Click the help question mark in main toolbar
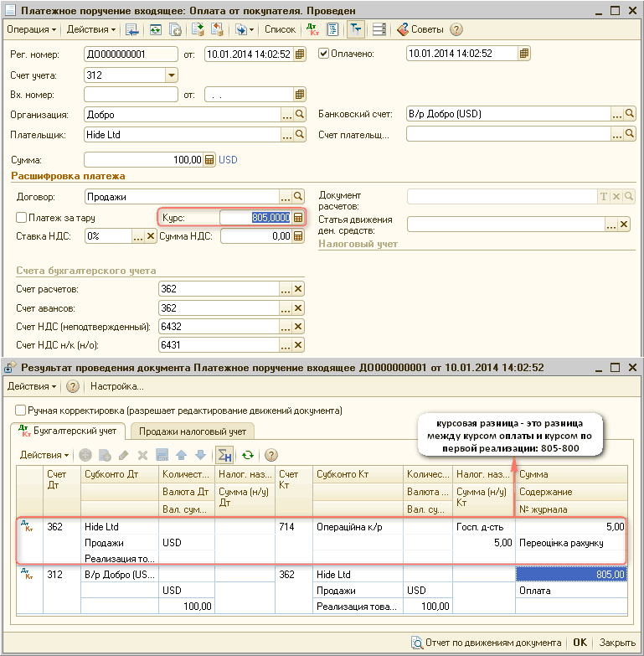 (456, 29)
